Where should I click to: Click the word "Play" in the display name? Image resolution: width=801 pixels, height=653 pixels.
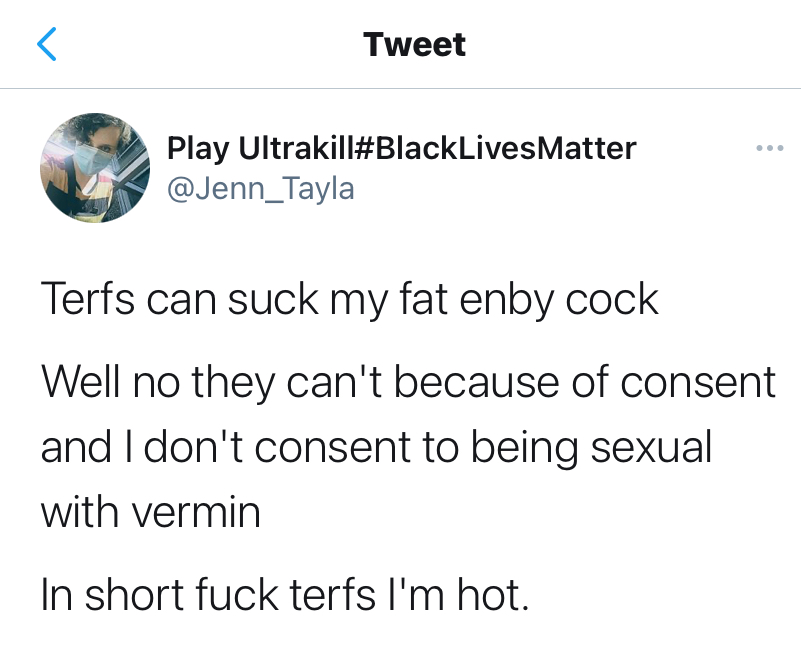(198, 149)
